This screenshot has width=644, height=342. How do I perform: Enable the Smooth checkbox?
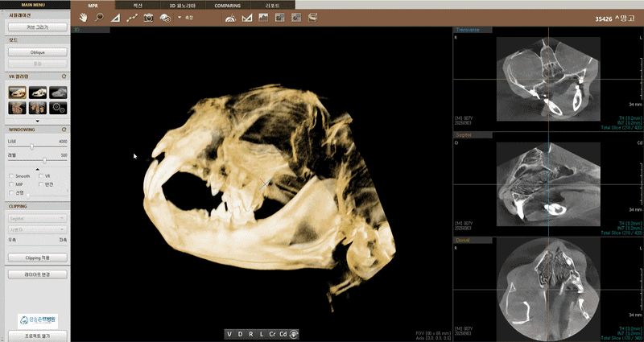click(x=11, y=175)
